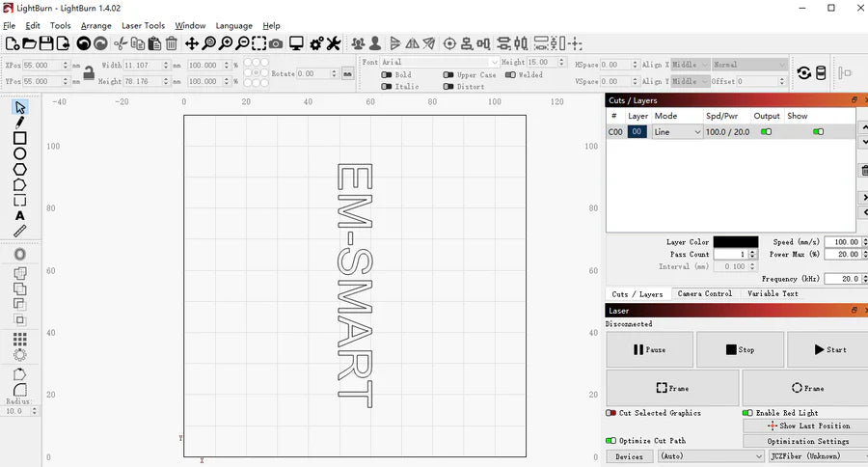Click the Redo arrow icon

(100, 43)
